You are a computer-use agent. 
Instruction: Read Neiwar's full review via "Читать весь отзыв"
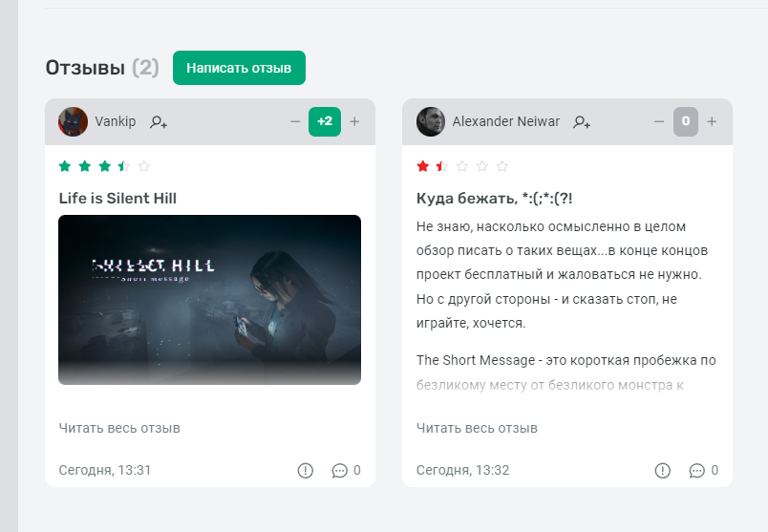(477, 428)
